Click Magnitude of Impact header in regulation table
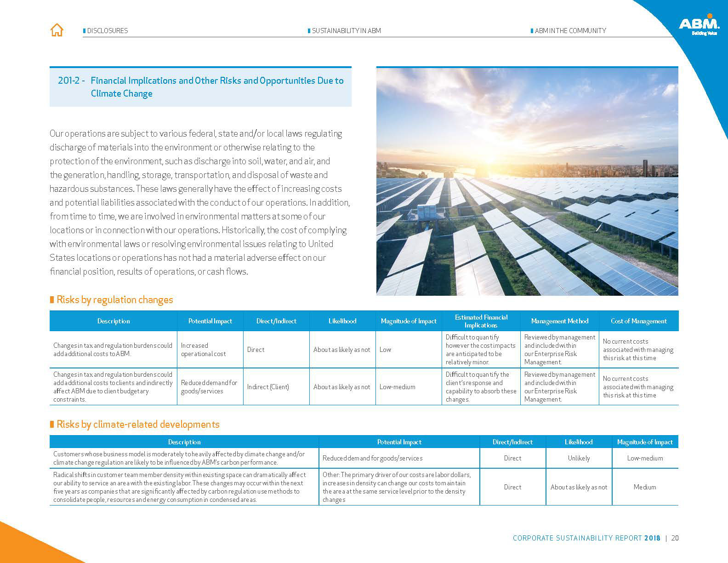Screen dimensions: 728x563 tap(409, 321)
